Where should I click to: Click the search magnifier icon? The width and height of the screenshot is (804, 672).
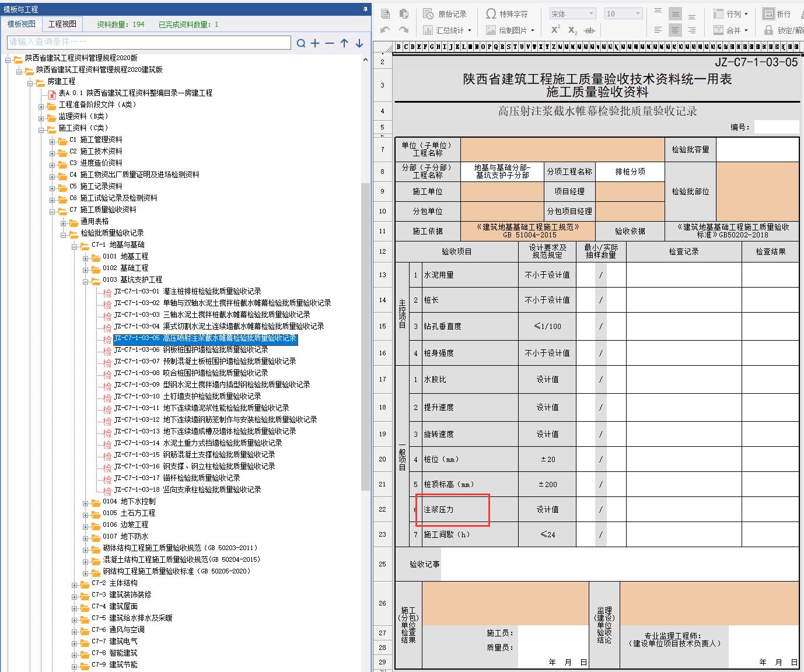301,43
